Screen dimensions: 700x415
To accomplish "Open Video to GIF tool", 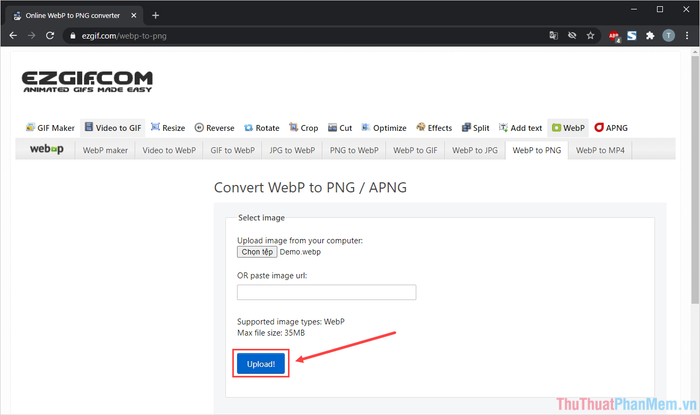I will pos(113,128).
